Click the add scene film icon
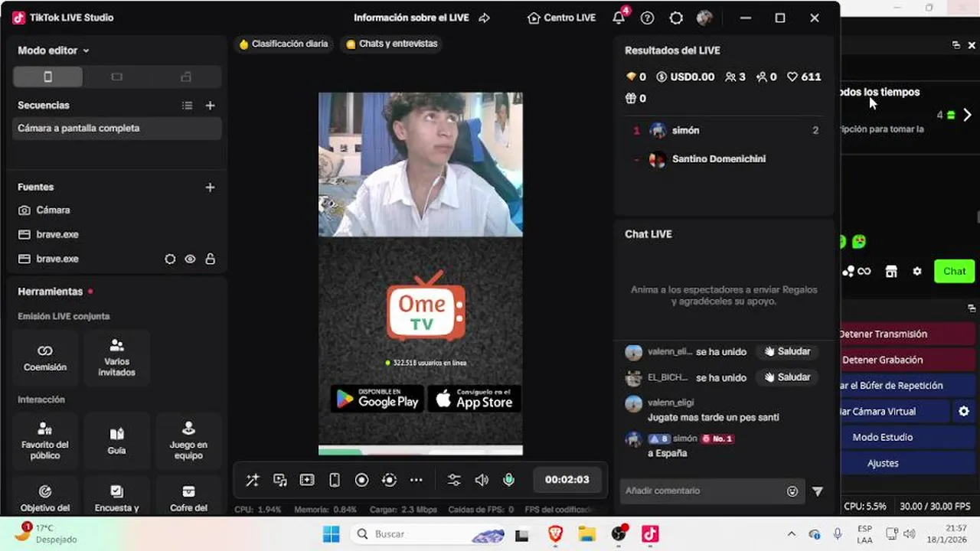The image size is (980, 551). (307, 480)
